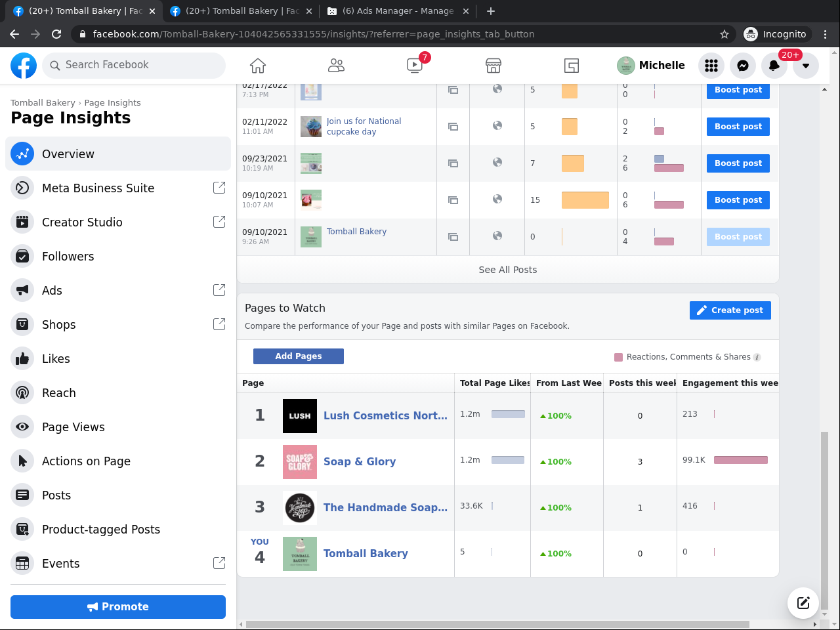Open the Notifications bell icon
This screenshot has width=840, height=630.
[774, 66]
